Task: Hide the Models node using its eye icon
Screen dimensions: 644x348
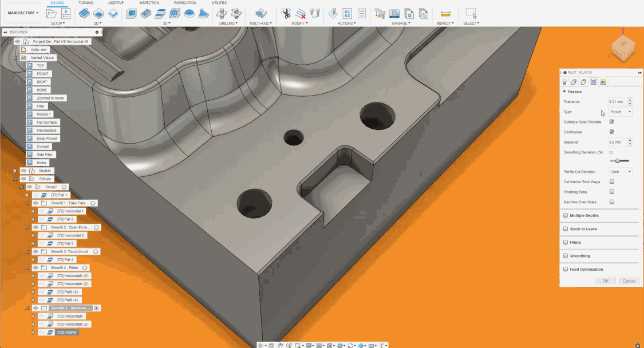Action: click(x=23, y=171)
